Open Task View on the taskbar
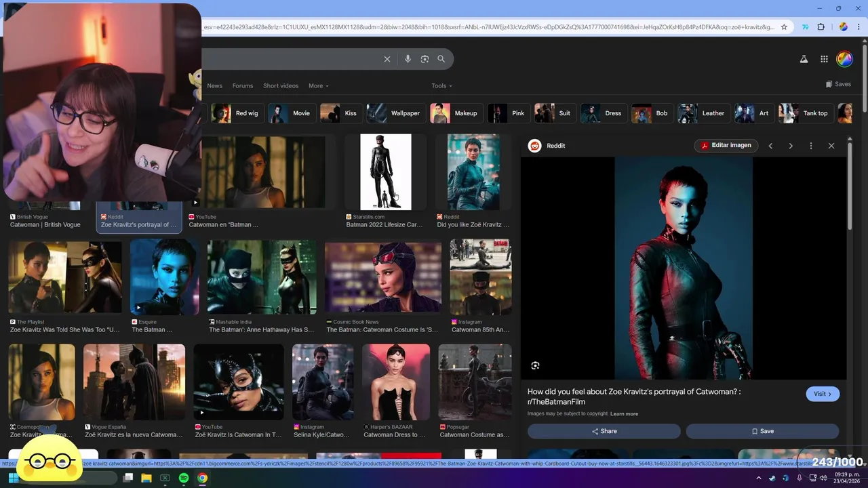 click(x=127, y=479)
